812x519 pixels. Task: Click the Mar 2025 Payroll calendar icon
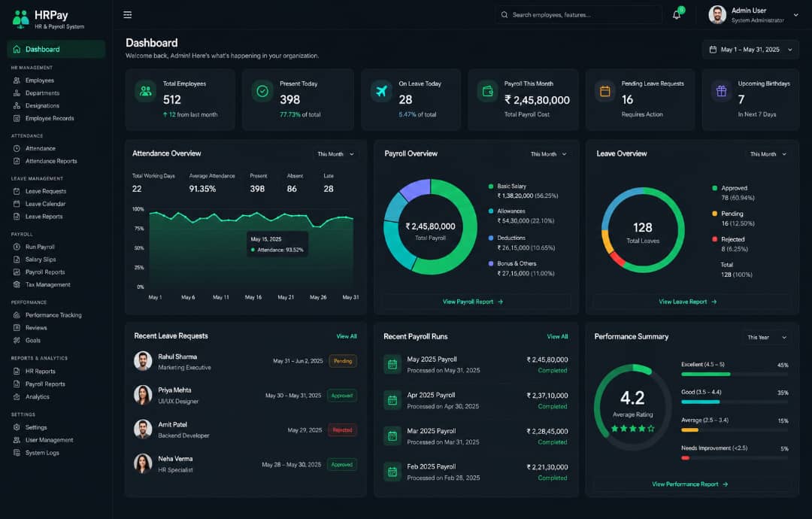[x=392, y=436]
